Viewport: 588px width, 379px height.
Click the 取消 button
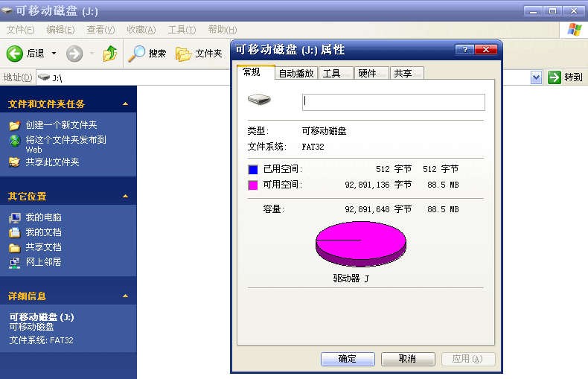click(x=408, y=359)
